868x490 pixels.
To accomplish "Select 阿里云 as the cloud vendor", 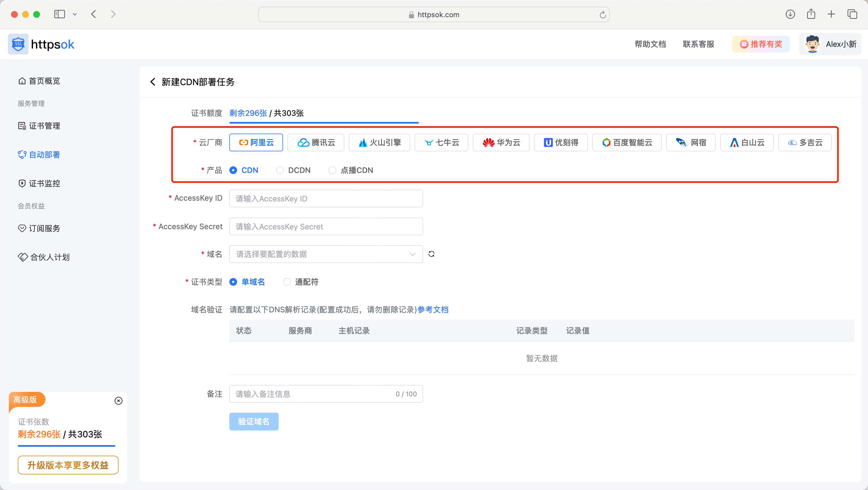I will tap(256, 142).
